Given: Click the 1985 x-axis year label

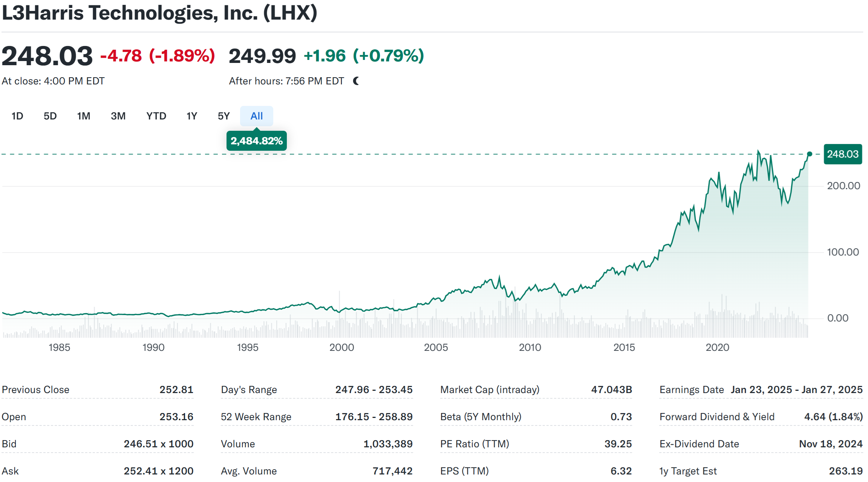Looking at the screenshot, I should 60,347.
